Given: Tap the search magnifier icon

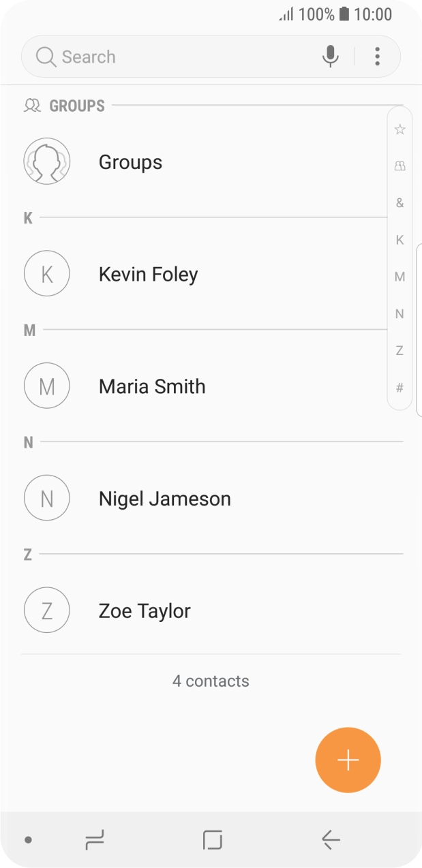Looking at the screenshot, I should (x=45, y=57).
